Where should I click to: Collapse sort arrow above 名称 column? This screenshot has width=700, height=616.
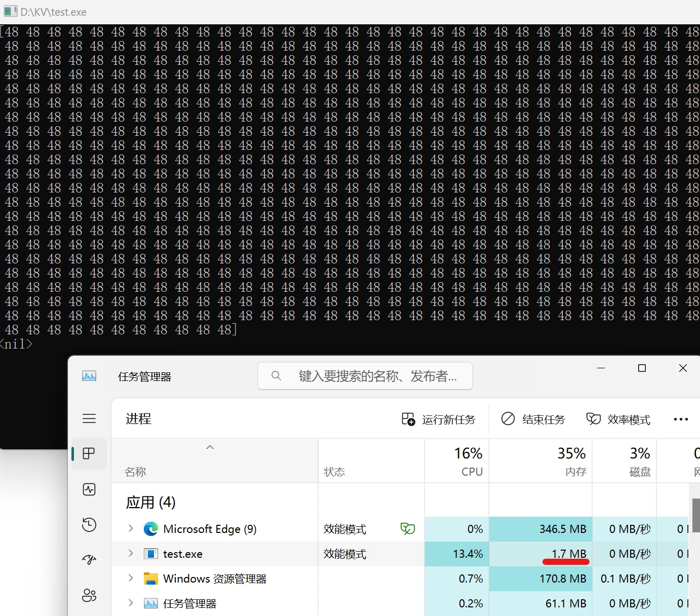point(210,447)
